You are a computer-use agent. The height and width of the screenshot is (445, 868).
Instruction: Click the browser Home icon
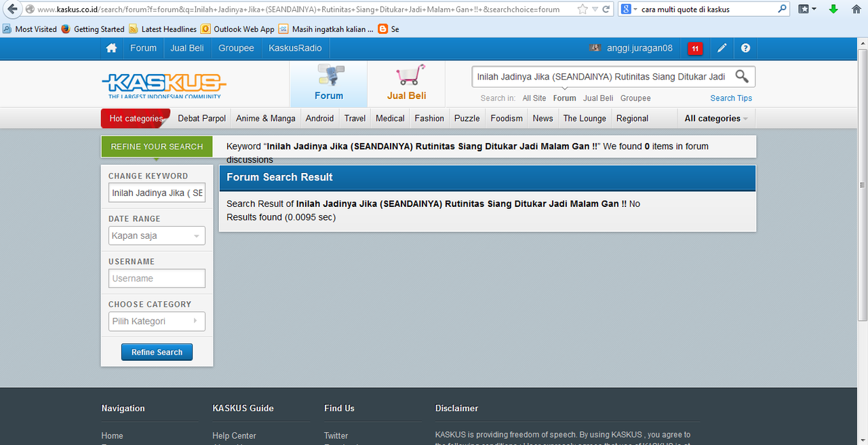[856, 9]
